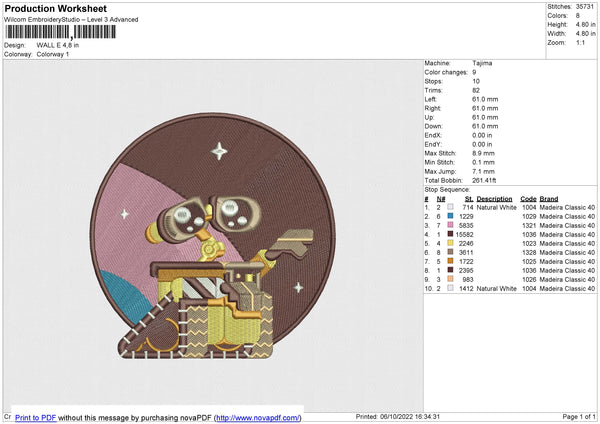Click the Zoom value 1:1

point(580,42)
